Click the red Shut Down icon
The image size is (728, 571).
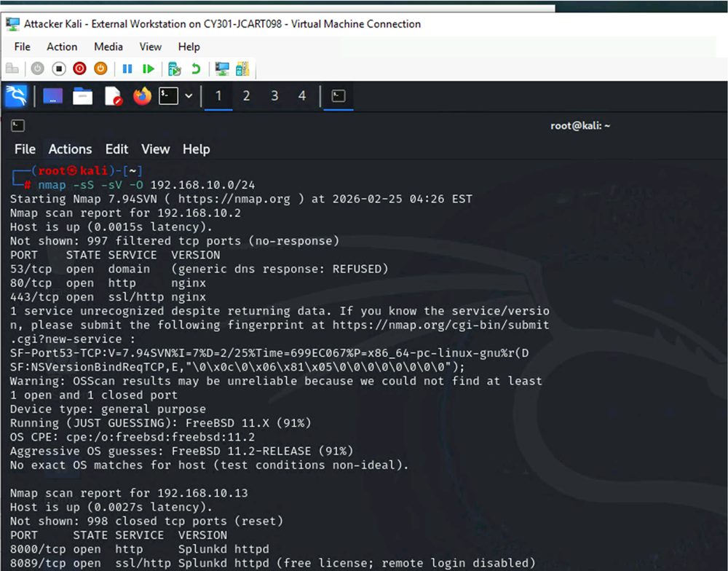80,68
